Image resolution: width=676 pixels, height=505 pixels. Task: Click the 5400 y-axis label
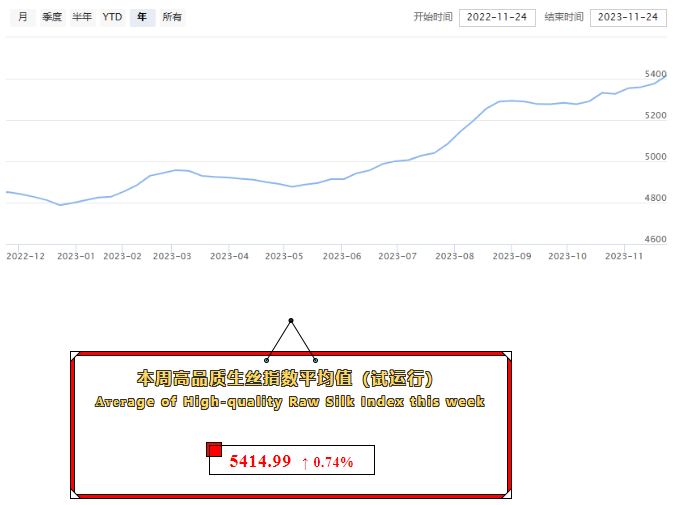pos(656,74)
